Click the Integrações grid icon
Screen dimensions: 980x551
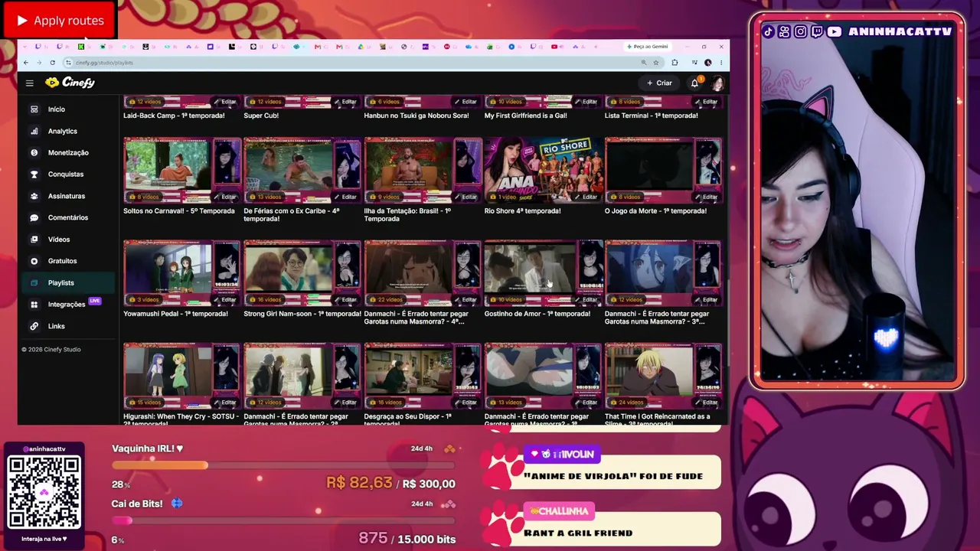34,305
